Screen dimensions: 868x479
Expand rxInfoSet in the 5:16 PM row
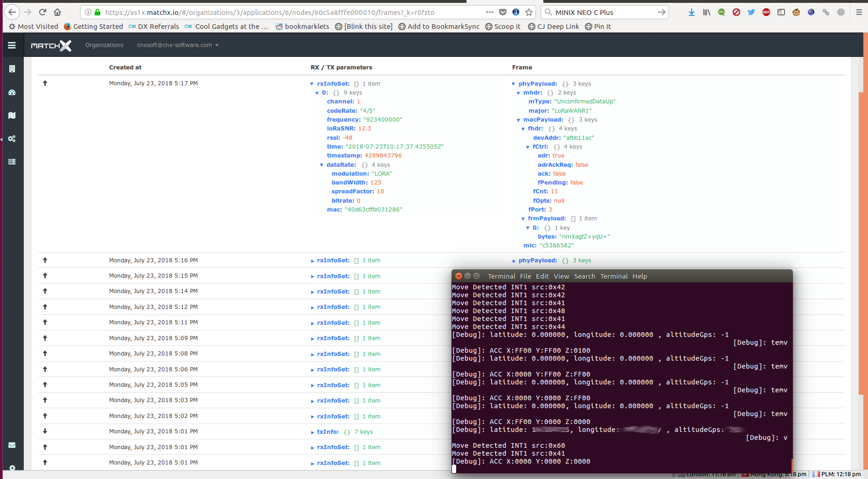tap(312, 260)
